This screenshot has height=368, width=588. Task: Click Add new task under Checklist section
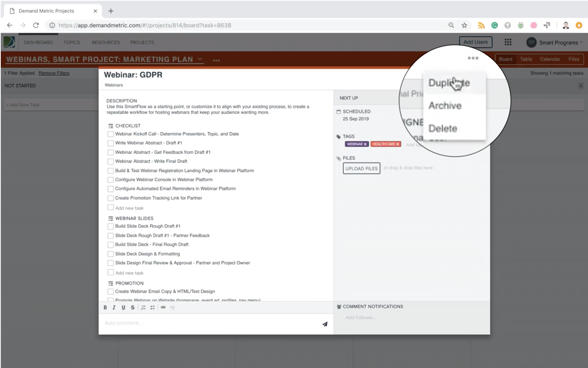(x=129, y=208)
